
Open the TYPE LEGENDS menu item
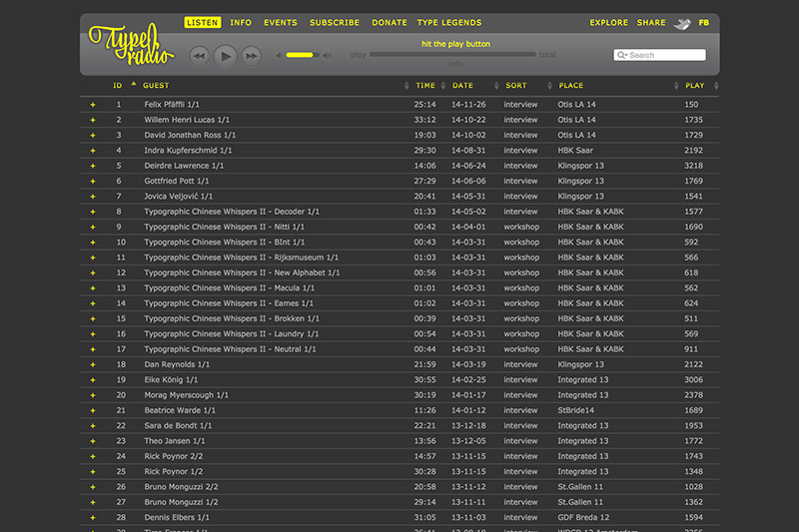tap(449, 23)
